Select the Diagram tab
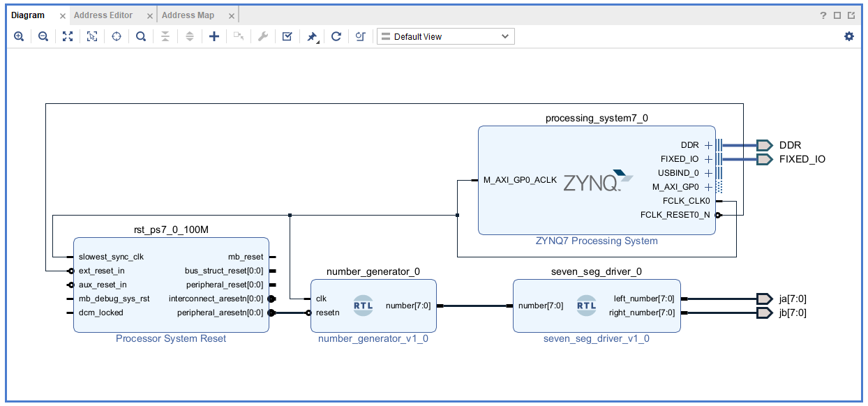The width and height of the screenshot is (868, 406). tap(28, 15)
